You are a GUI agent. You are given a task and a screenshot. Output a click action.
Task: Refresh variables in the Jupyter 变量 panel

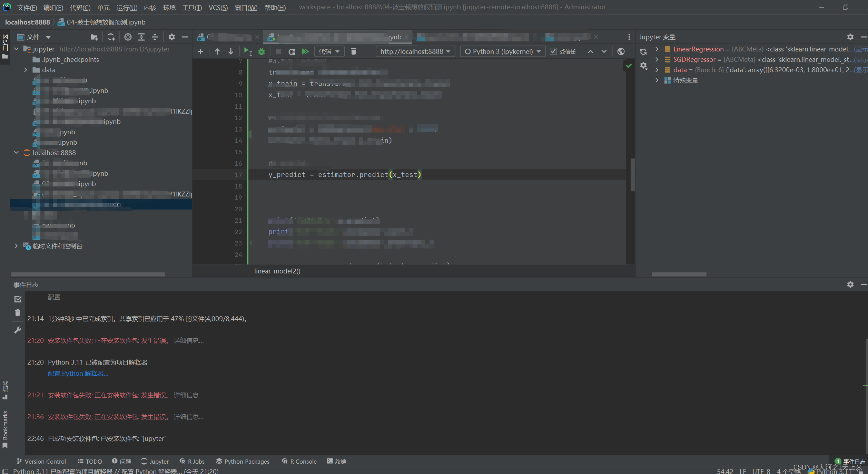643,51
